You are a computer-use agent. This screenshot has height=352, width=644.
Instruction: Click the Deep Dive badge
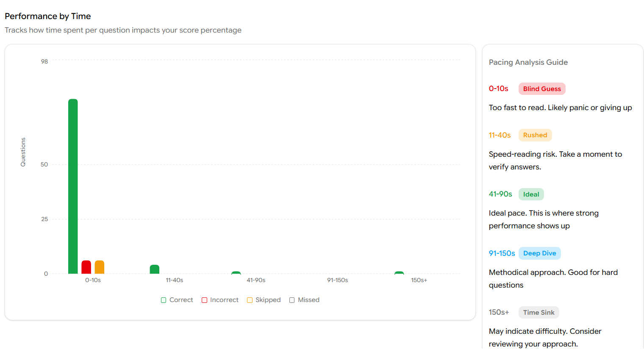(x=539, y=253)
